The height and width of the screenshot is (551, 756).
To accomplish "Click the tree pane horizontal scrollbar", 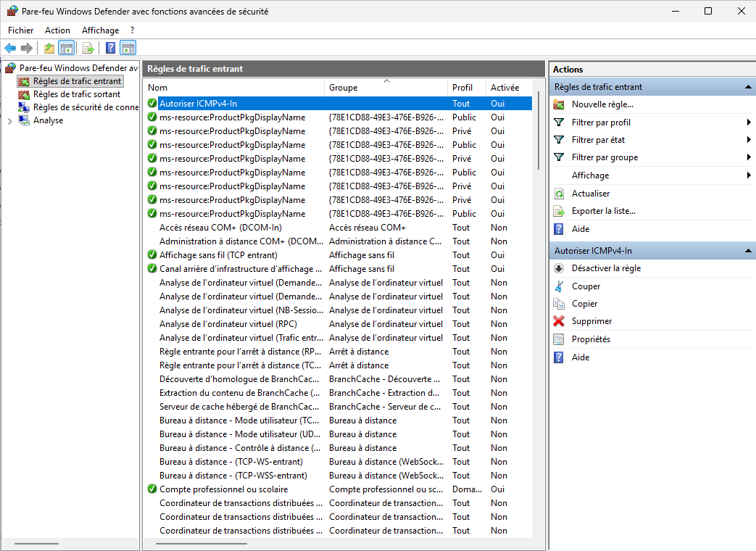I will click(x=37, y=544).
